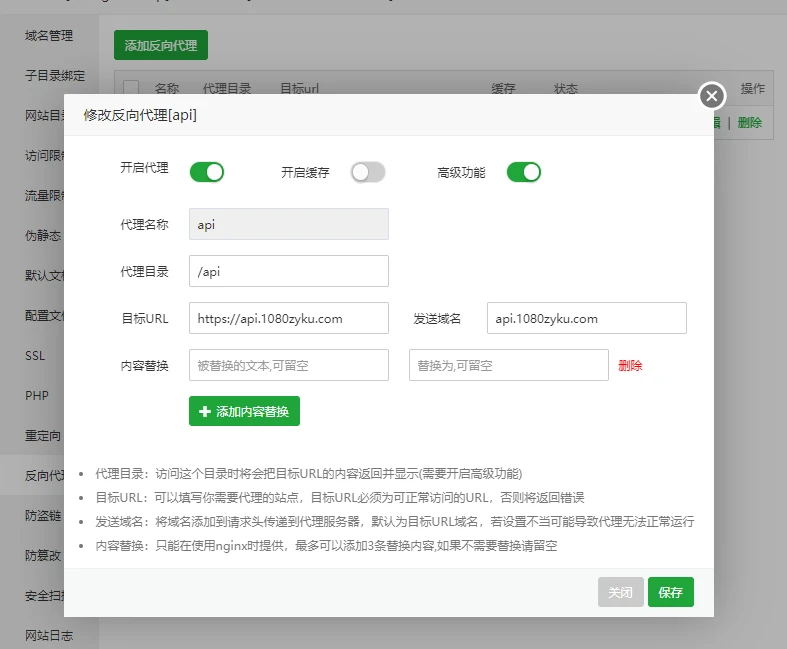Screen dimensions: 787x649
Task: Open 网站日志 in the sidebar
Action: 49,636
